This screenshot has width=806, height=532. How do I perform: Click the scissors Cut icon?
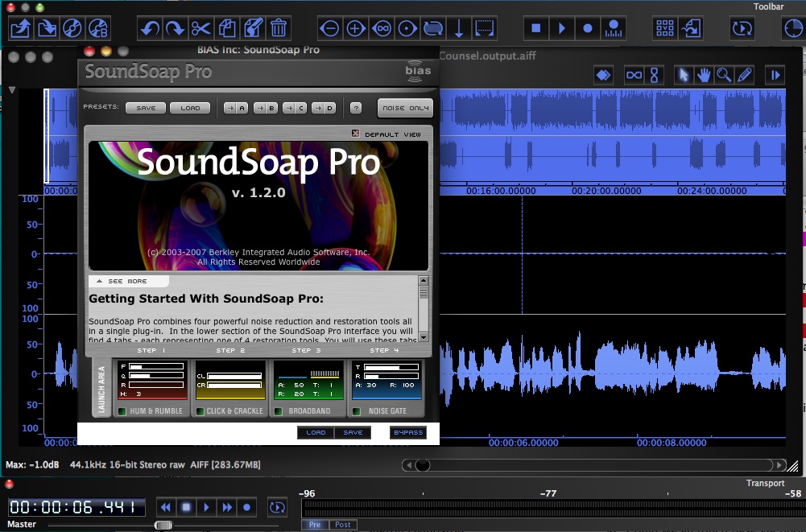201,28
